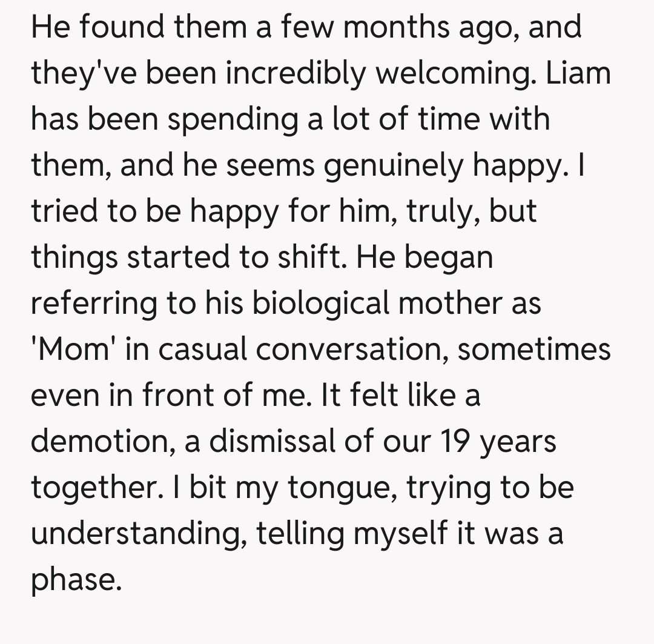
Task: Click the word "sometimes"
Action: (x=534, y=351)
